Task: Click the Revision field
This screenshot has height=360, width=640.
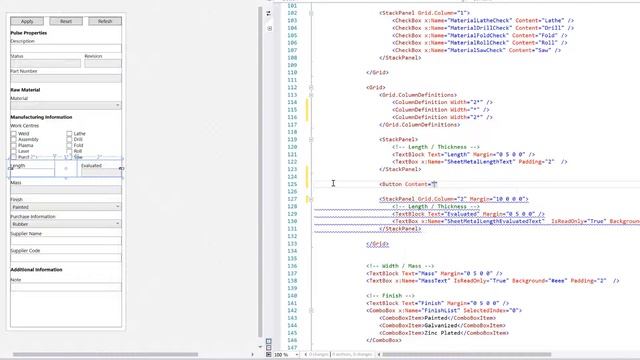Action: click(x=103, y=63)
